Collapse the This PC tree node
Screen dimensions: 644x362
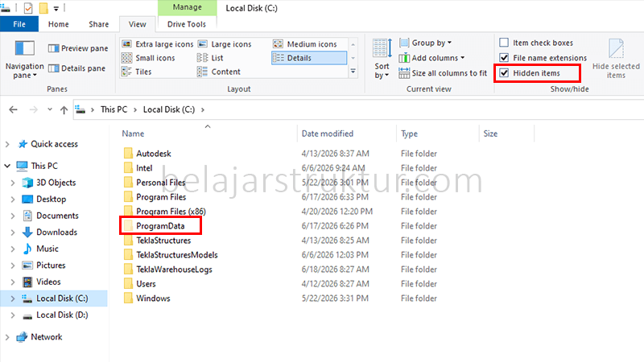pos(7,166)
